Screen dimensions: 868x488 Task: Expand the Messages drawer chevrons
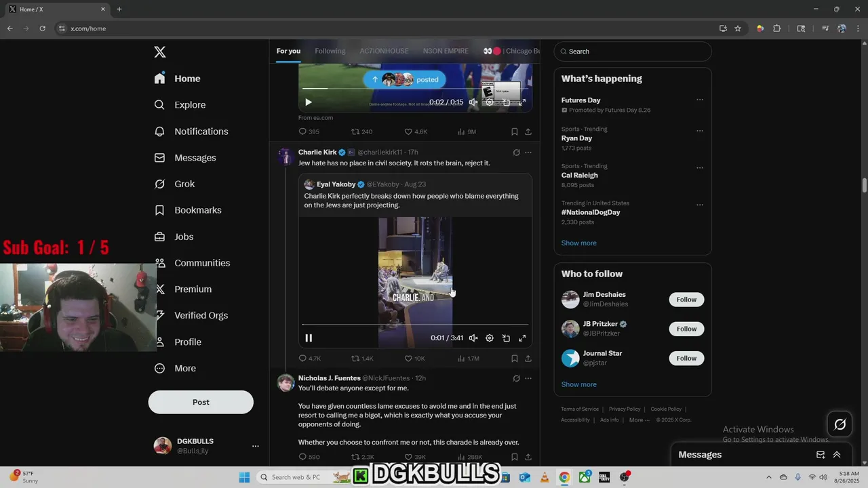[837, 455]
